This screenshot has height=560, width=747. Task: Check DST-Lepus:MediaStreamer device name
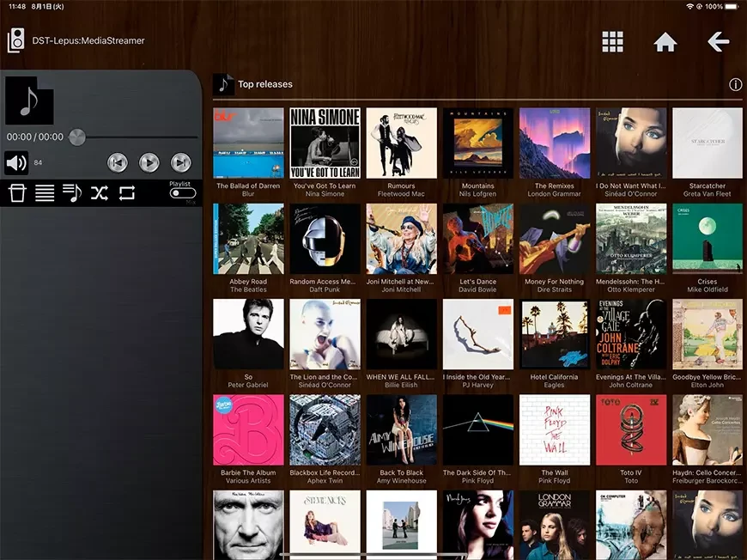pos(89,40)
